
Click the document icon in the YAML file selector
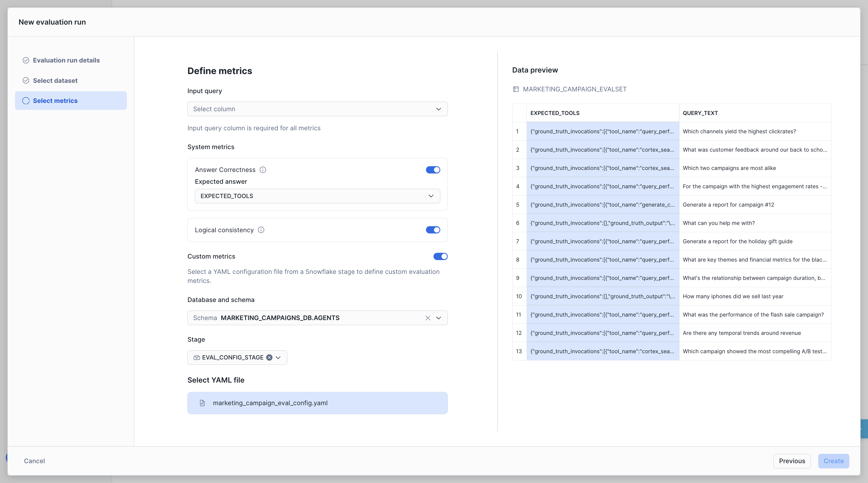tap(202, 403)
